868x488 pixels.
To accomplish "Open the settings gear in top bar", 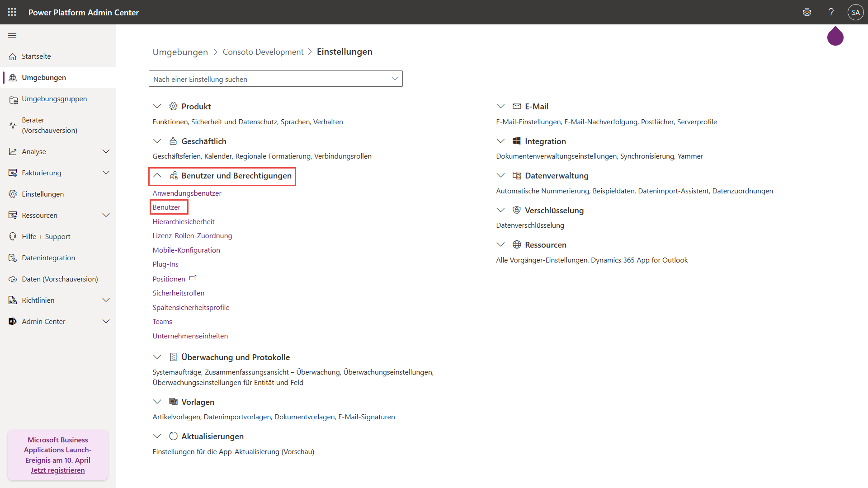I will (x=807, y=12).
